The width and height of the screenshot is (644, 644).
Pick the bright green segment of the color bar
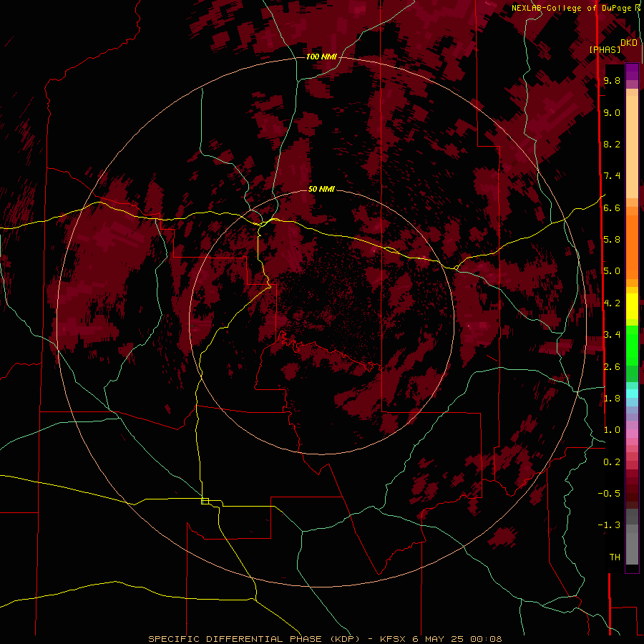(x=632, y=345)
